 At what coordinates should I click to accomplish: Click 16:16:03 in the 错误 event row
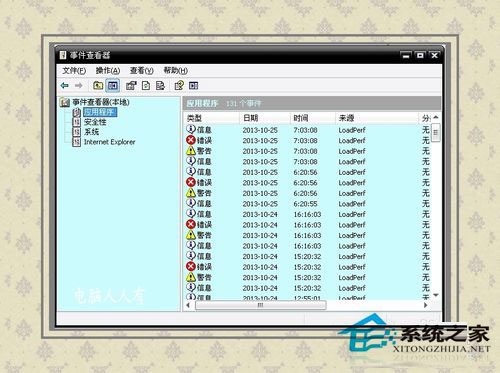307,225
